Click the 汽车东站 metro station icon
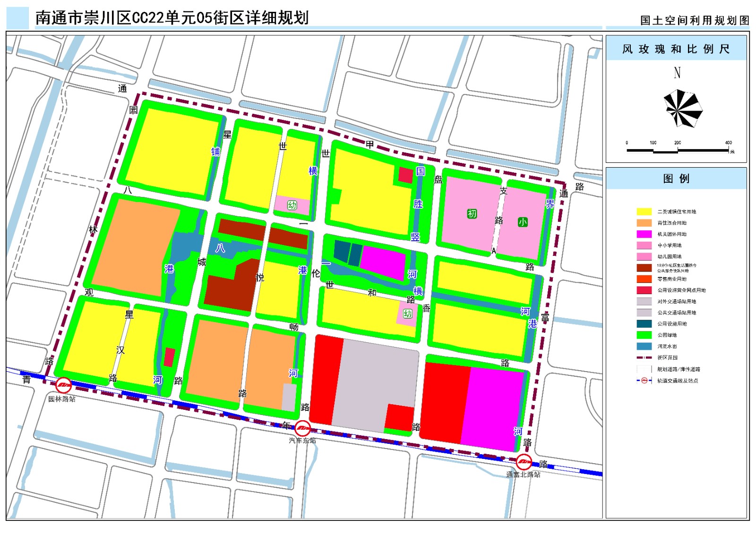The width and height of the screenshot is (756, 534). tap(304, 428)
